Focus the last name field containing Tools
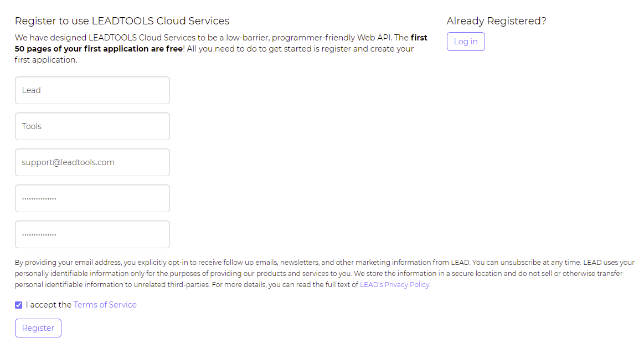Screen dimensions: 644x343 click(x=92, y=126)
